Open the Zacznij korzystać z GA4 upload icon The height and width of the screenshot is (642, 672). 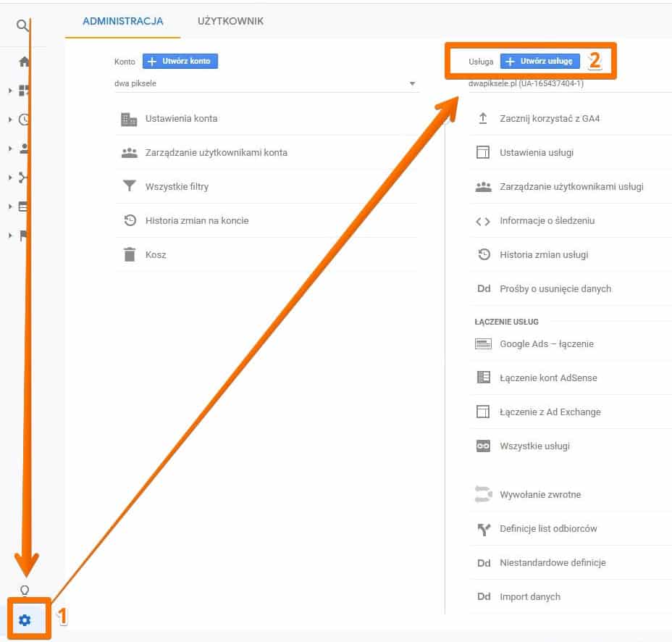pyautogui.click(x=483, y=118)
